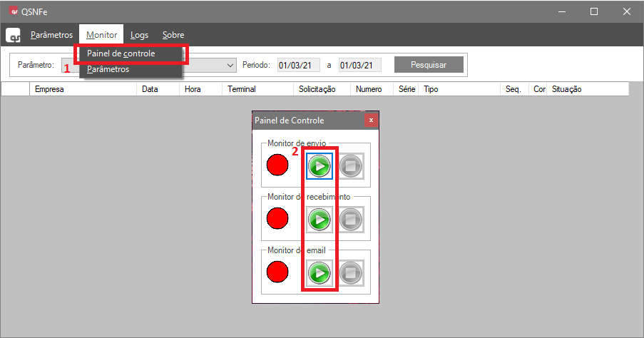Stop the Monitor de envio
The image size is (644, 338).
point(350,166)
